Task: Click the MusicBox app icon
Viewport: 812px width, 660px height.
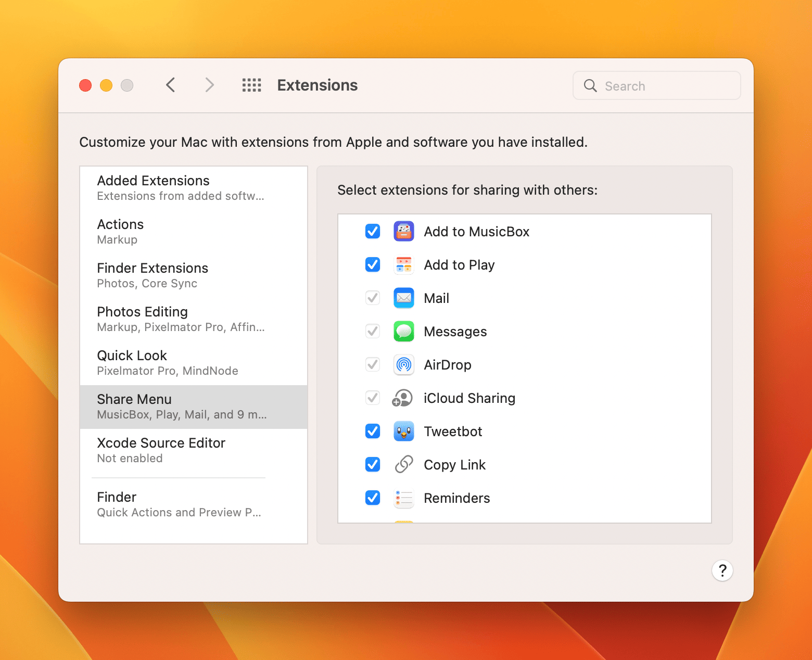Action: [x=404, y=231]
